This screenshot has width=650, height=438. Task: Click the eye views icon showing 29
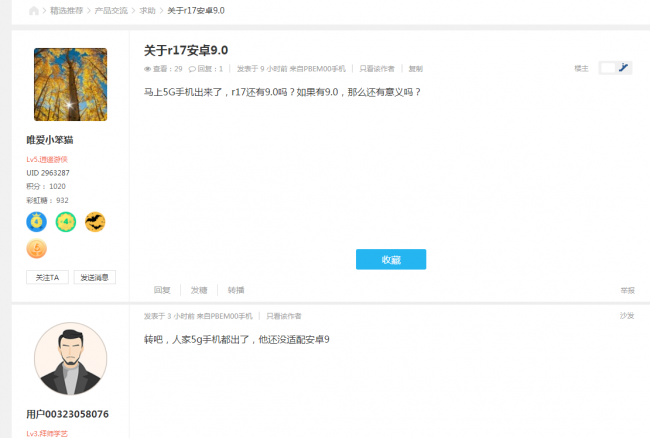148,69
